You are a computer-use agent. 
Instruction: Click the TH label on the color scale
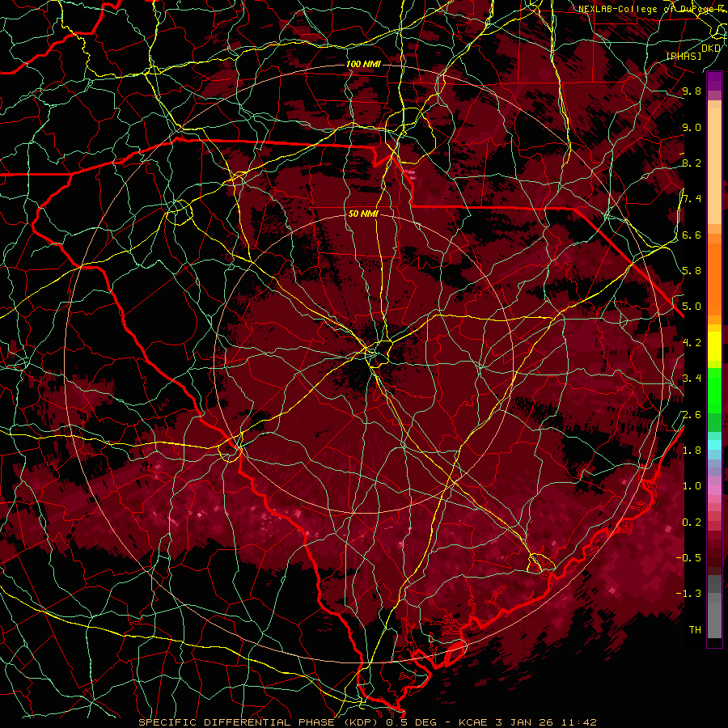(695, 630)
